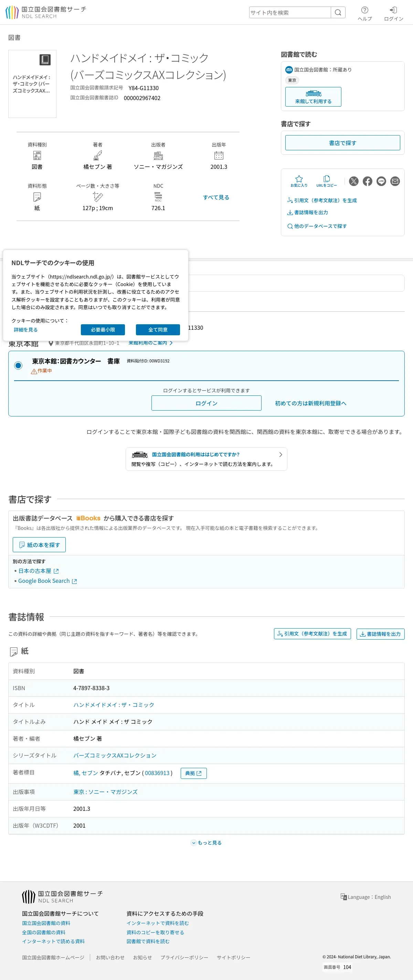Click 初めての方は新規利用登録へ link
This screenshot has height=980, width=413.
pos(310,403)
